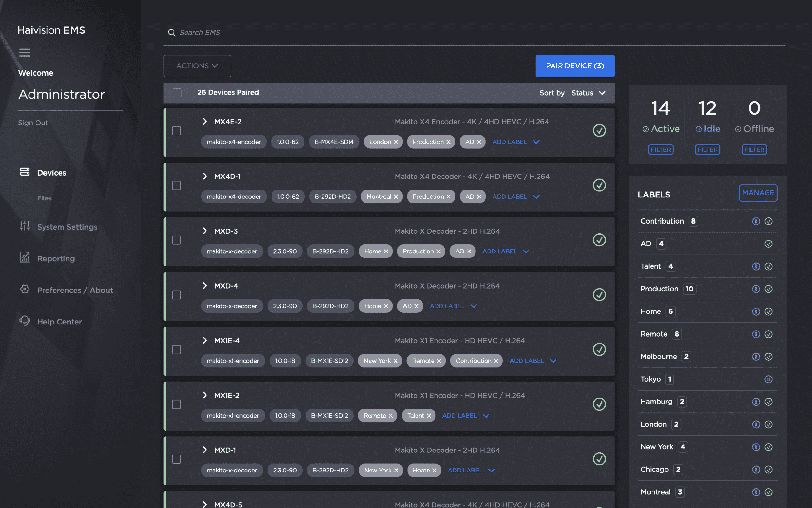Click the Devices sidebar icon
The image size is (812, 508).
(x=24, y=172)
